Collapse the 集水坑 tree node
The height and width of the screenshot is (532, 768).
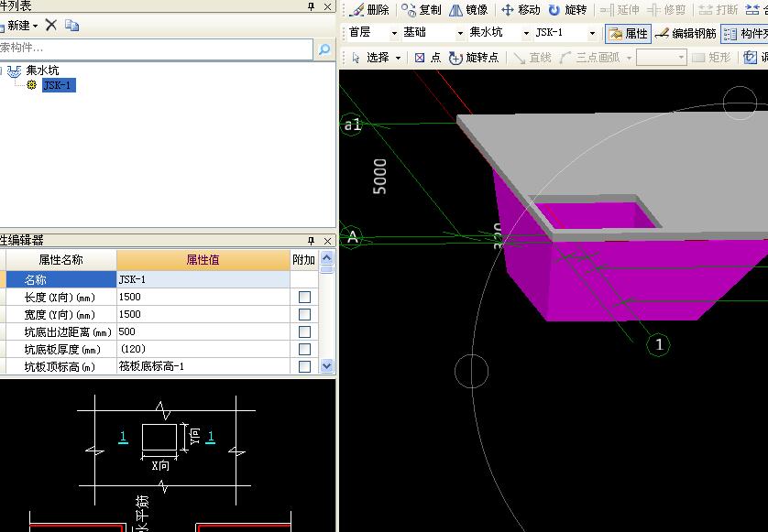pyautogui.click(x=2, y=71)
